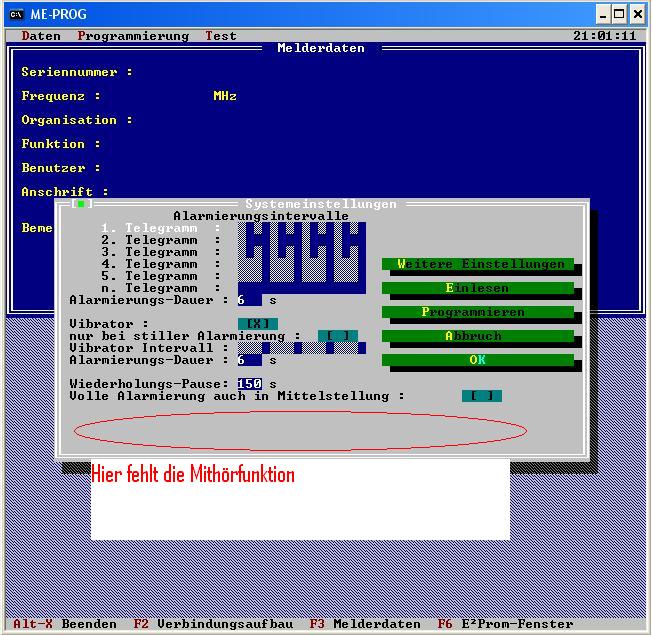This screenshot has height=635, width=652.
Task: Click the Seriennummer label
Action: pyautogui.click(x=77, y=72)
